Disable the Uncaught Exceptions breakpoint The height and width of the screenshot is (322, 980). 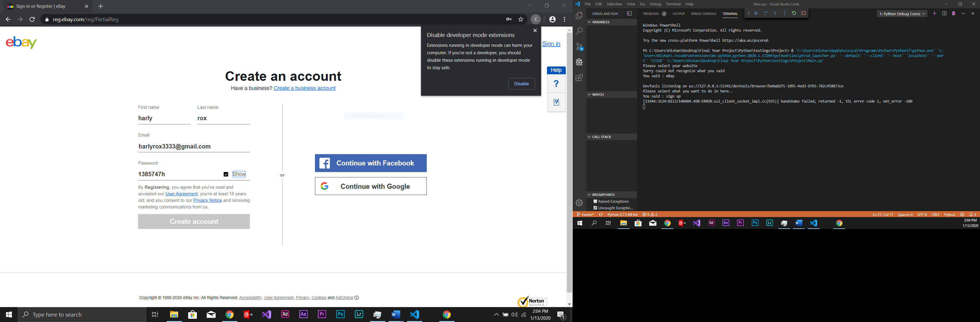[x=595, y=208]
